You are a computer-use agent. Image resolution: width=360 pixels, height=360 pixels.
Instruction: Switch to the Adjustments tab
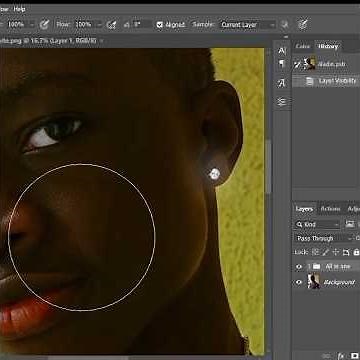coord(353,209)
